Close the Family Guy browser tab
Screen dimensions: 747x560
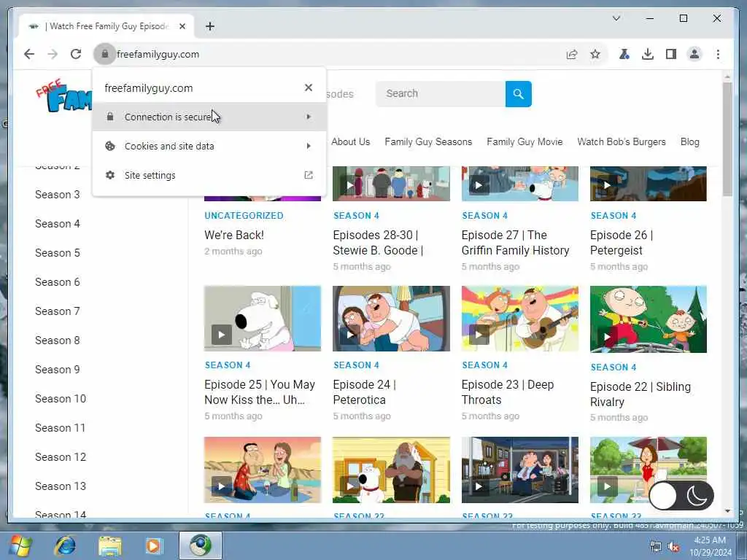(182, 26)
